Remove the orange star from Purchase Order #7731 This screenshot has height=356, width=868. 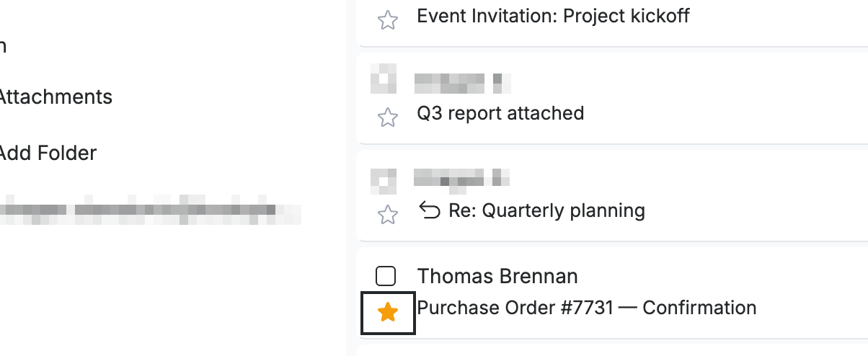388,312
